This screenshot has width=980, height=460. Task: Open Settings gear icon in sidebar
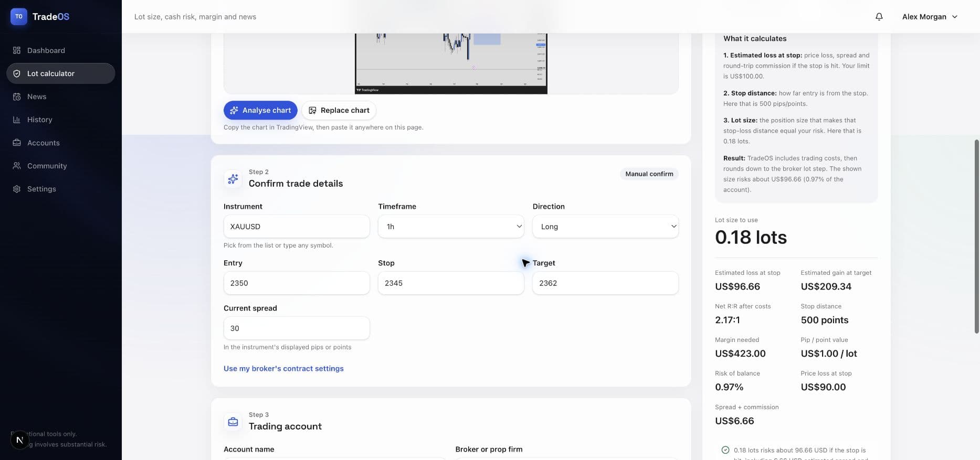coord(17,189)
